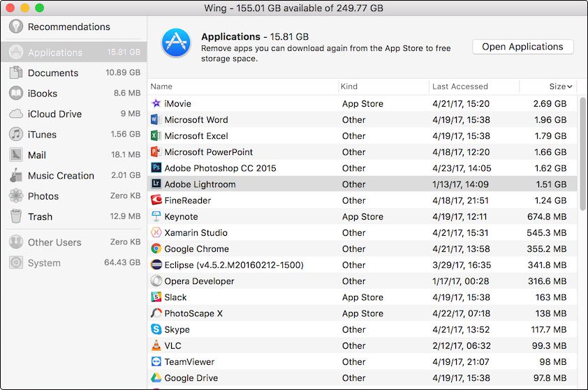Click the Slack app icon
Image resolution: width=588 pixels, height=390 pixels.
[156, 297]
